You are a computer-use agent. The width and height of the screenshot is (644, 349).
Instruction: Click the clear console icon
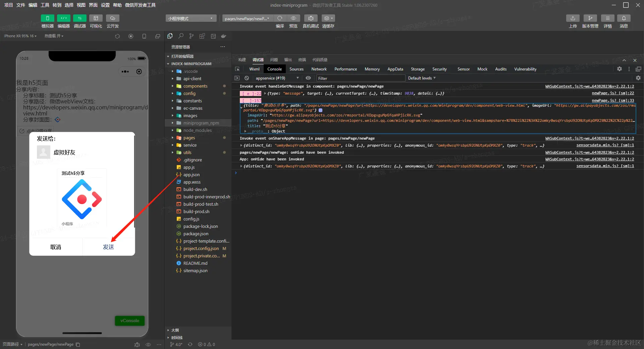(247, 78)
